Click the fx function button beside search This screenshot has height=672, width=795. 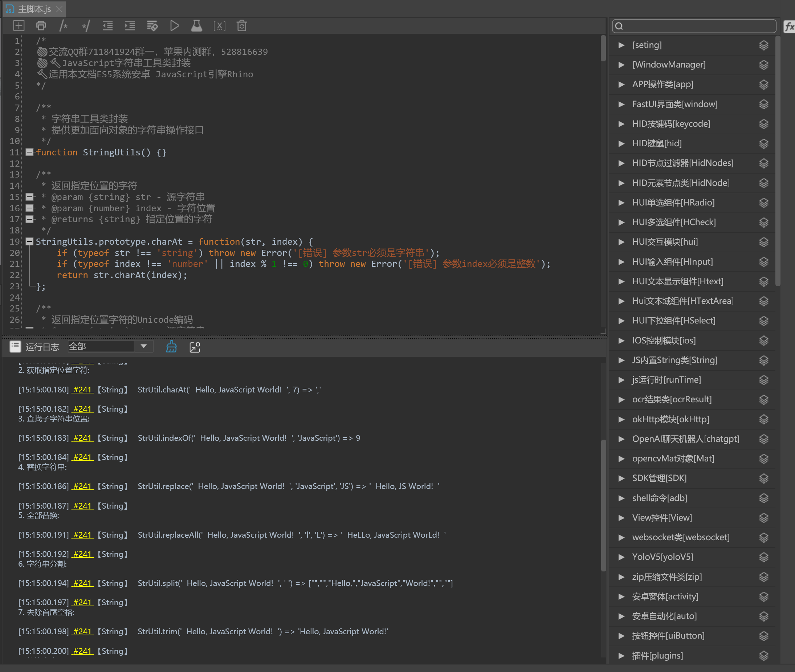(789, 27)
